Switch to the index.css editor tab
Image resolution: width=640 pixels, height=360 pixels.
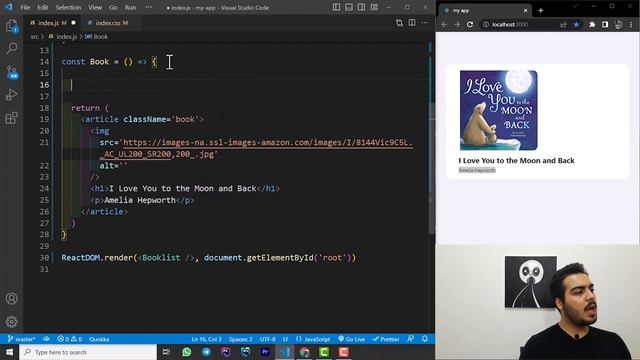[107, 23]
